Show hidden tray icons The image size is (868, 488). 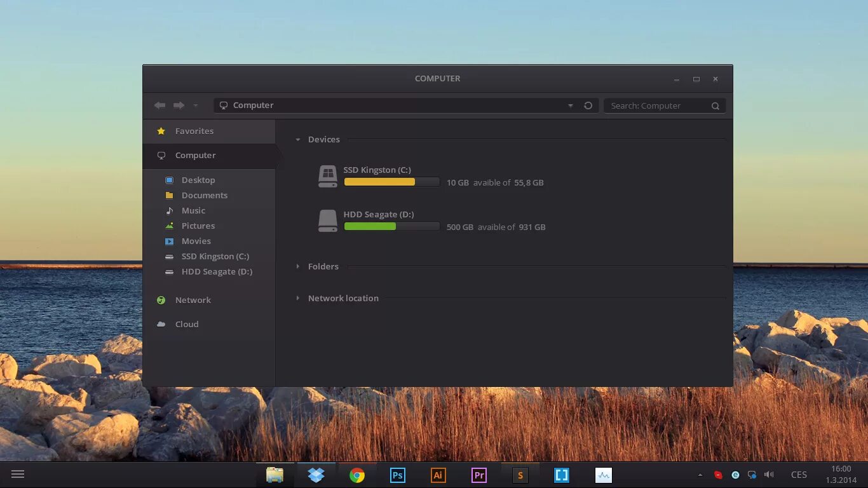pos(701,475)
